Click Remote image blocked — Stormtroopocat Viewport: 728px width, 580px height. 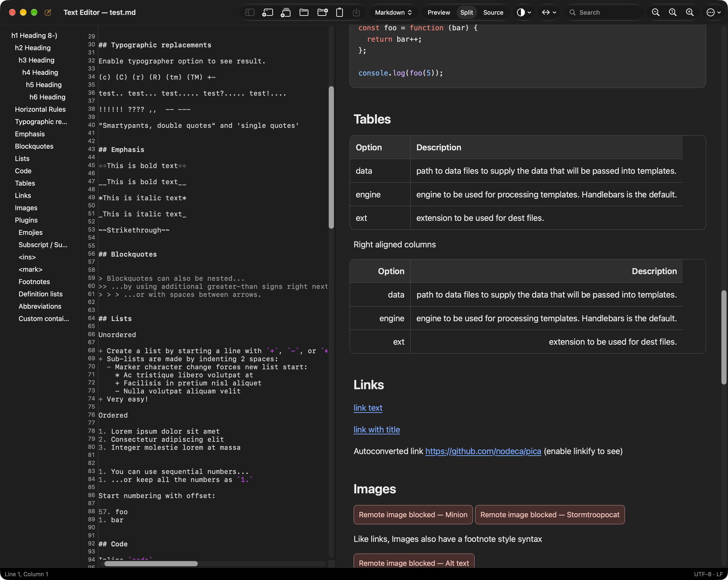550,514
